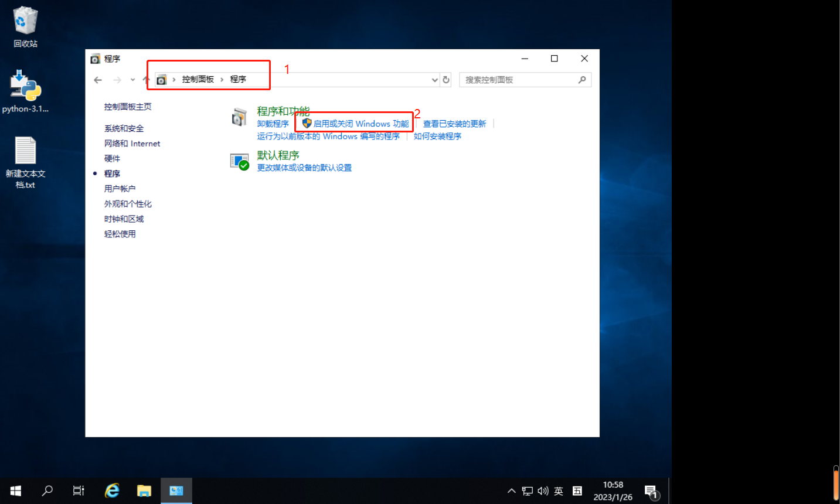Click 查看已安装的更新
Viewport: 840px width, 504px height.
[455, 124]
